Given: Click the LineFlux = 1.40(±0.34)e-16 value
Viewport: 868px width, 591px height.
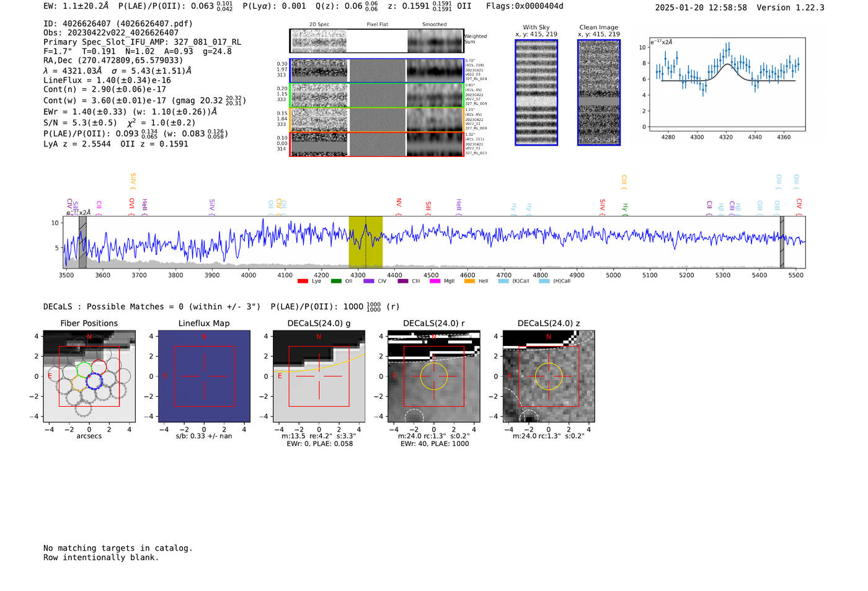Looking at the screenshot, I should click(107, 81).
